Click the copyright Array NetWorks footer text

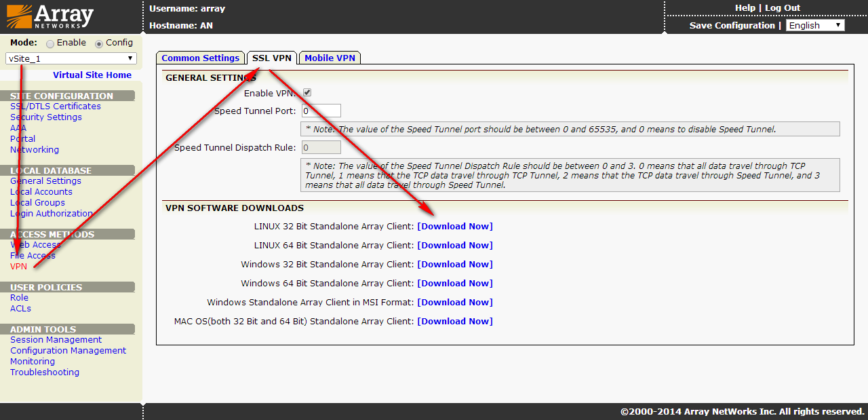click(x=742, y=411)
